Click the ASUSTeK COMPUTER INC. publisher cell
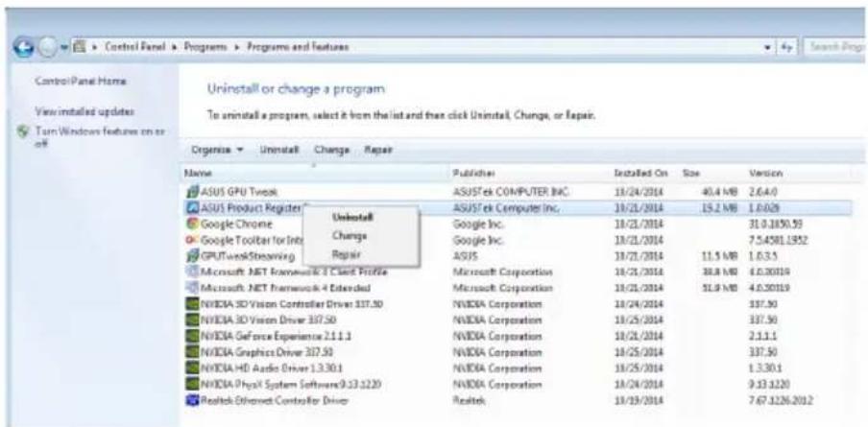 [x=512, y=193]
